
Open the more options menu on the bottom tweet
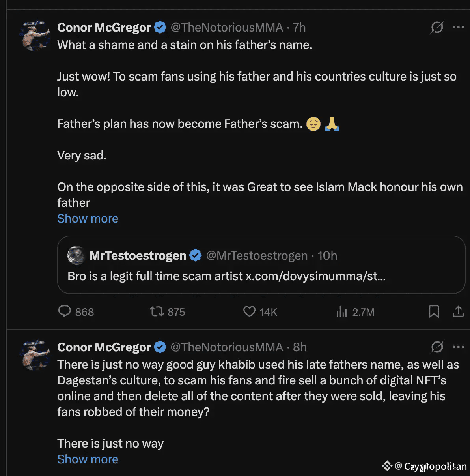click(458, 347)
